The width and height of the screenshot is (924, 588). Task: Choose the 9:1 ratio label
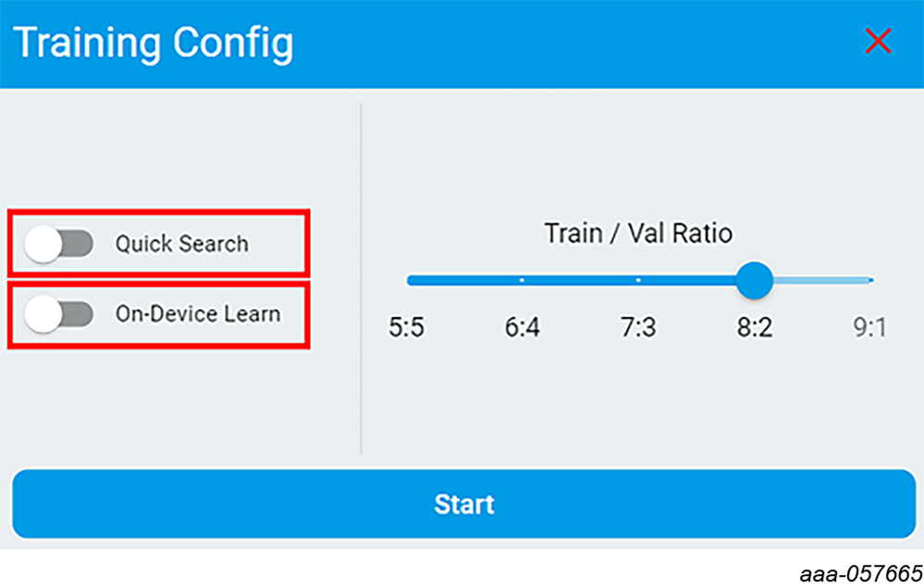pos(869,327)
